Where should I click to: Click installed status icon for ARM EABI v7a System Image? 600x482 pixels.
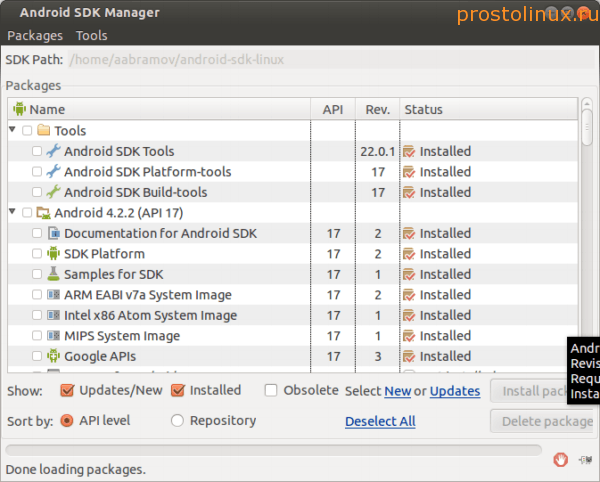(x=409, y=295)
